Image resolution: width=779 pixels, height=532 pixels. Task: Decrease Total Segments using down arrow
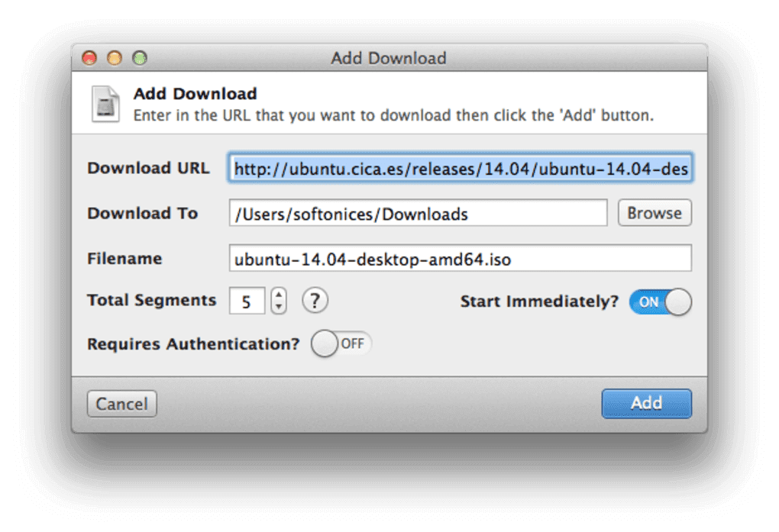click(278, 306)
